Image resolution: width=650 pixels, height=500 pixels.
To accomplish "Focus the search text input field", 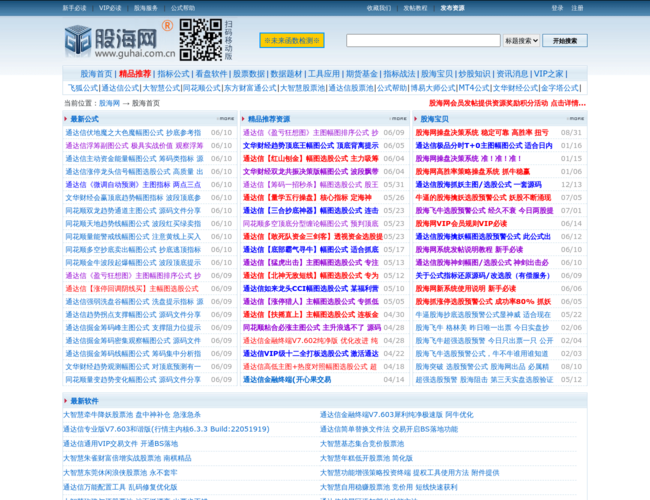I will coord(423,41).
